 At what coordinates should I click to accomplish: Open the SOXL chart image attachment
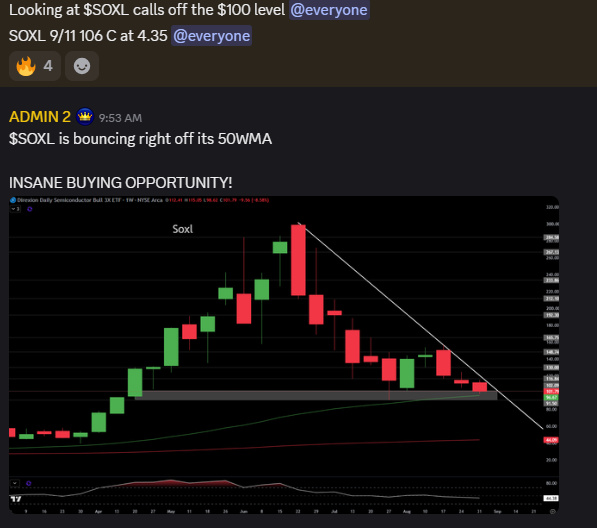pos(284,355)
